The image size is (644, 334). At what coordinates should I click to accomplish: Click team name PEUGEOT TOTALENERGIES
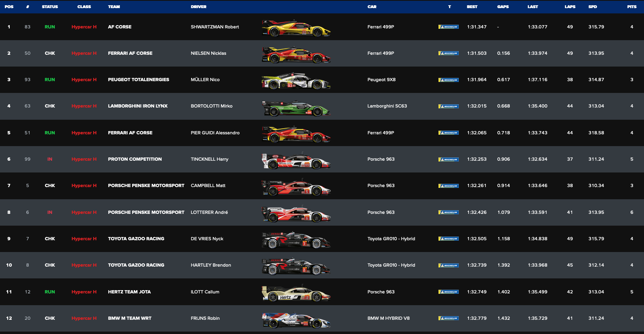pos(139,80)
